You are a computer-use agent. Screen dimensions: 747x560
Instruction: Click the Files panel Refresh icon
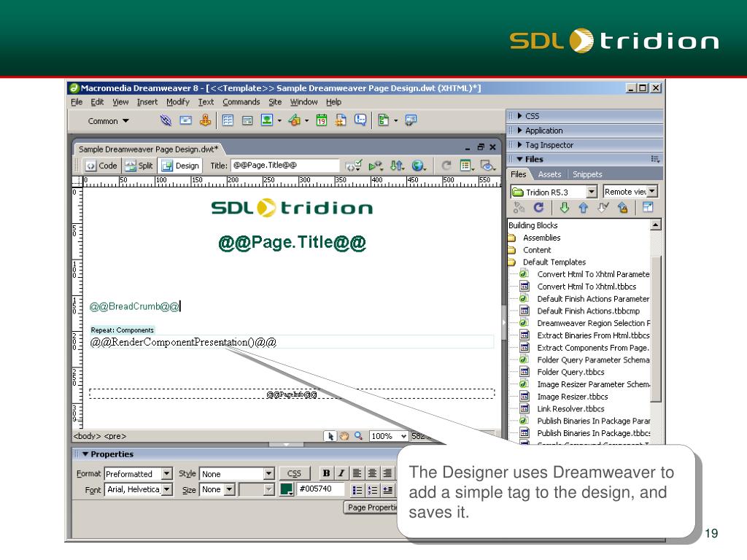[538, 208]
